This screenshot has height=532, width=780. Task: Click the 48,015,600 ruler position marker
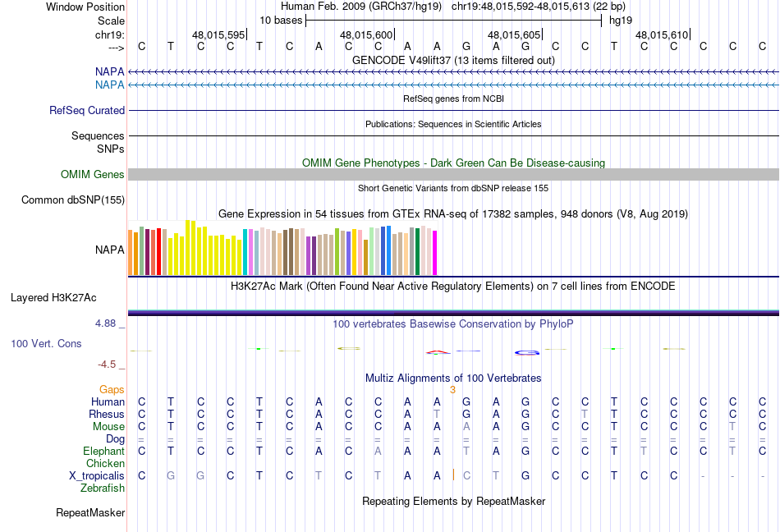tap(367, 34)
